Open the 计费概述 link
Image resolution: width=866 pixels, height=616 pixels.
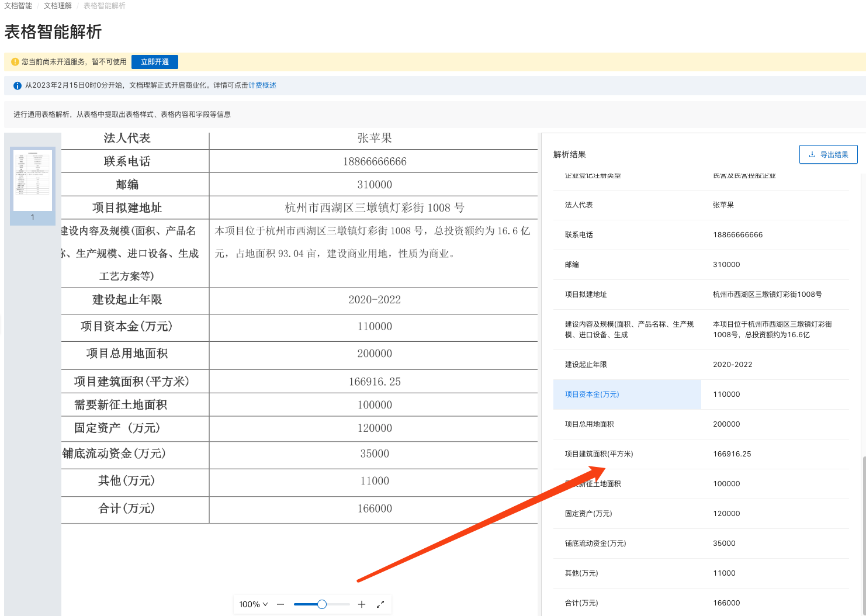point(262,85)
